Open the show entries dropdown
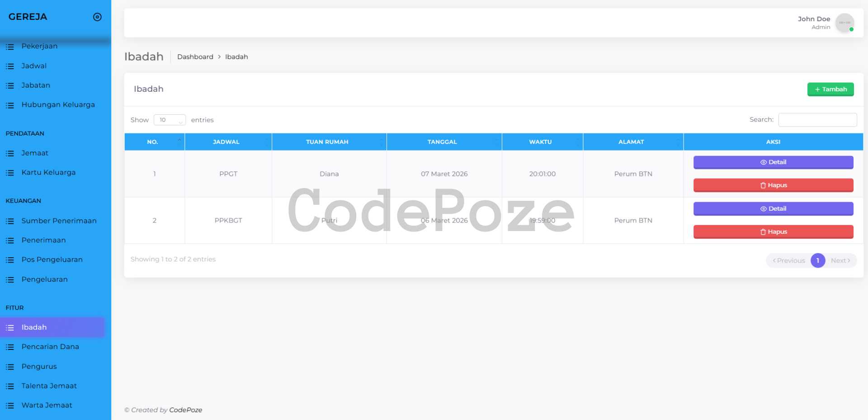 (x=170, y=120)
